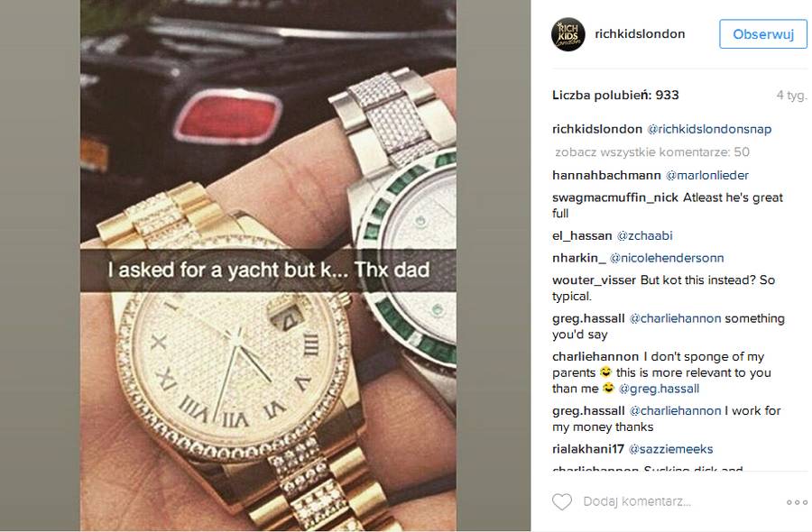812x532 pixels.
Task: Open the @richkidslondonsnap mention link
Action: coord(709,129)
